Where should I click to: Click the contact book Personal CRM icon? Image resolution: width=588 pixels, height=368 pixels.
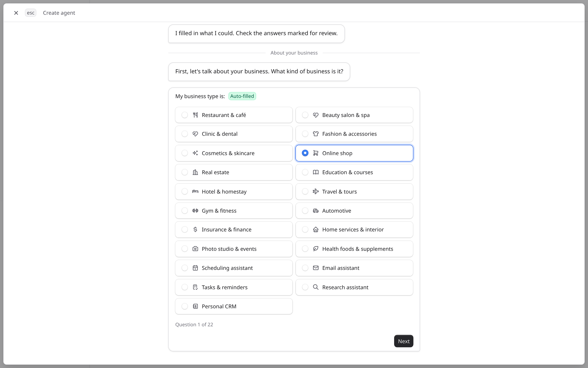tap(195, 306)
